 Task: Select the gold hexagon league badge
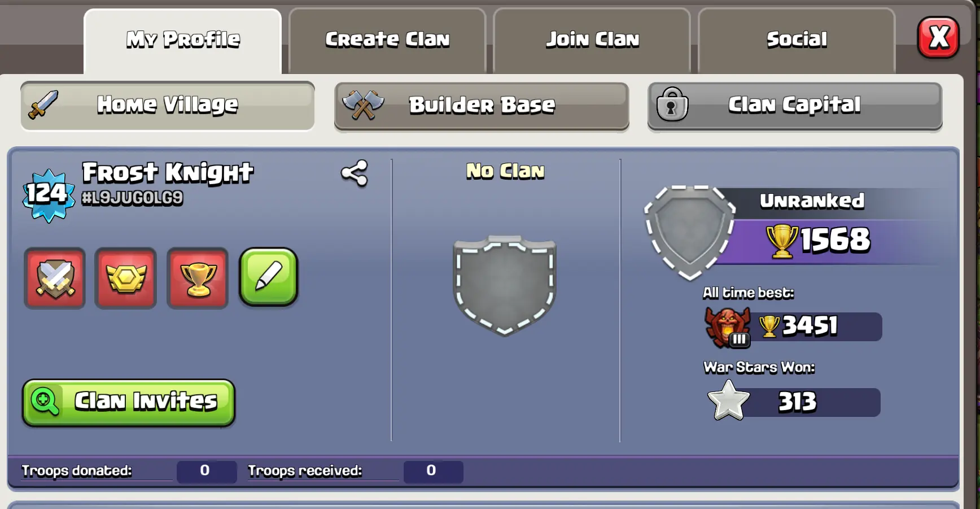[x=126, y=278]
